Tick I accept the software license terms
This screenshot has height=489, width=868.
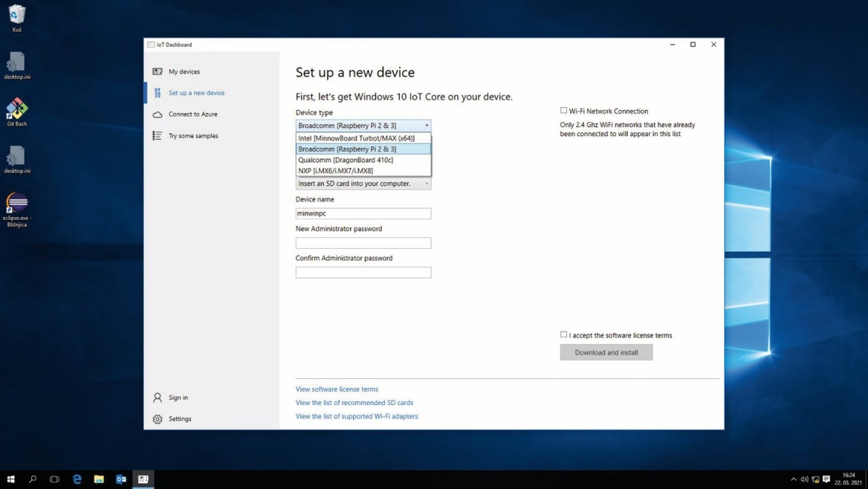tap(563, 335)
